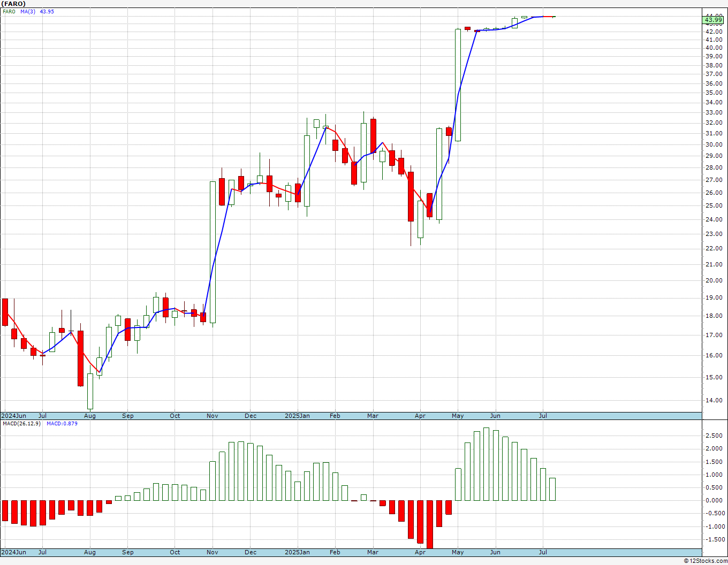The height and width of the screenshot is (565, 728).
Task: Select the FARO legend label
Action: coord(9,11)
